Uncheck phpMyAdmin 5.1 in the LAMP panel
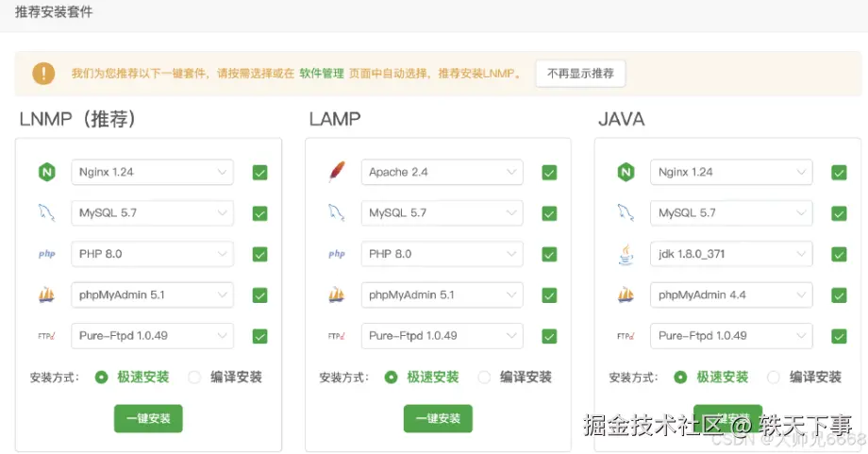868x454 pixels. coord(549,295)
